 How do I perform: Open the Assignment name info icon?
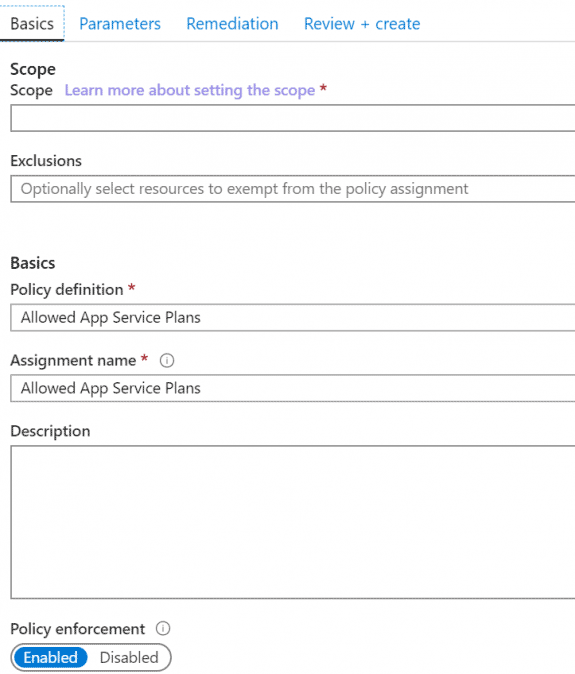[167, 360]
